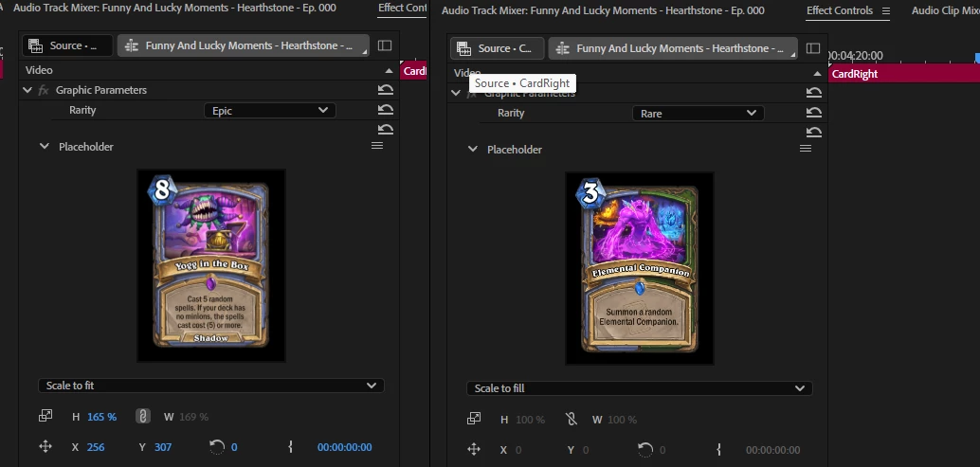Open the Rarity dropdown showing Rare

tap(699, 114)
